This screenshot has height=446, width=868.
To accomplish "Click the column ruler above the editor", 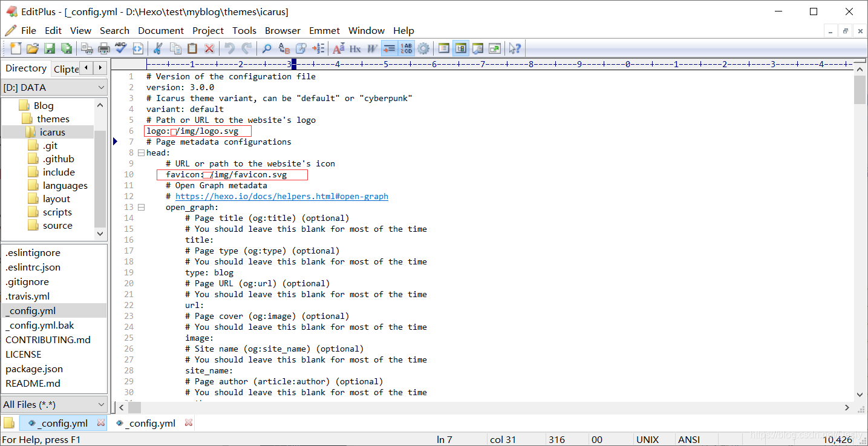I will (x=499, y=64).
